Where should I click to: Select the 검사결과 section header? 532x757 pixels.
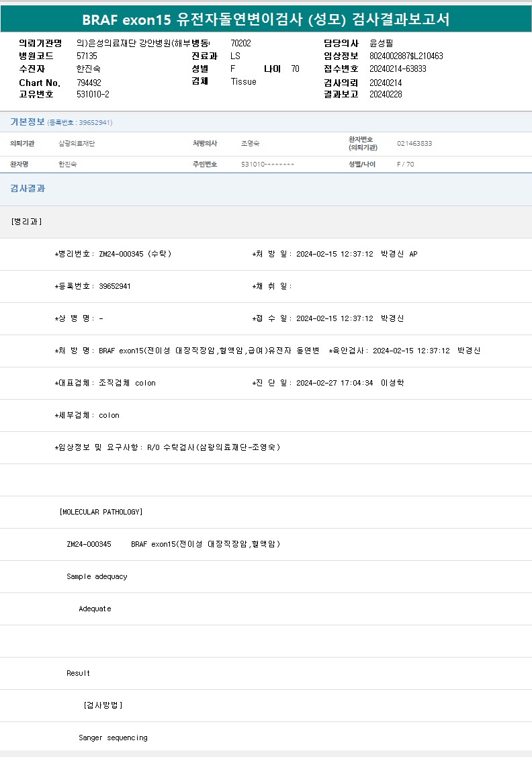[x=28, y=189]
